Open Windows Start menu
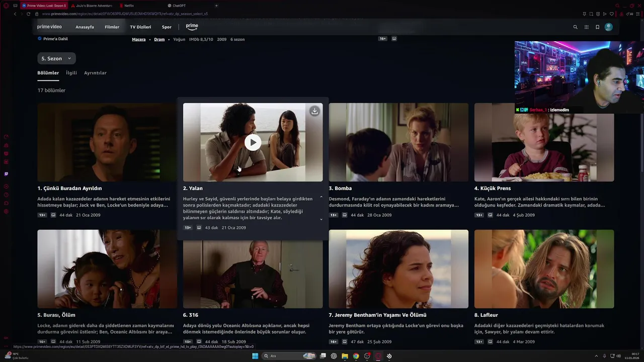644x362 pixels. click(255, 356)
